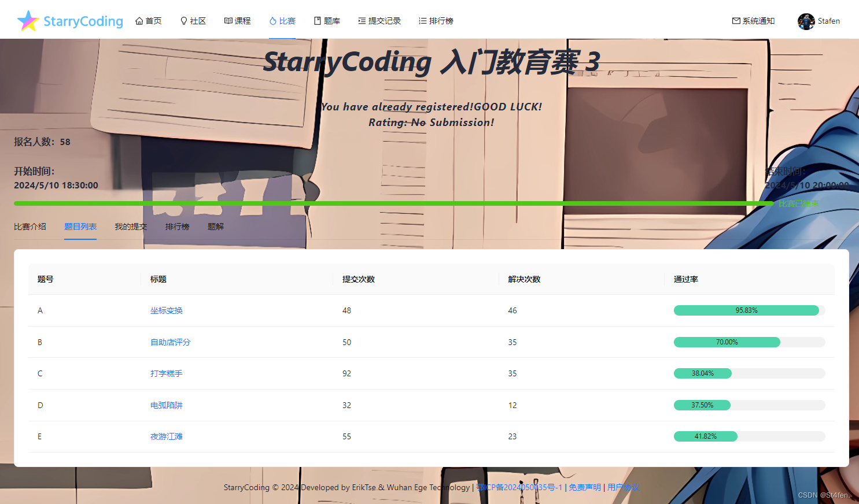Image resolution: width=859 pixels, height=504 pixels.
Task: Click problem letter D
Action: click(40, 405)
